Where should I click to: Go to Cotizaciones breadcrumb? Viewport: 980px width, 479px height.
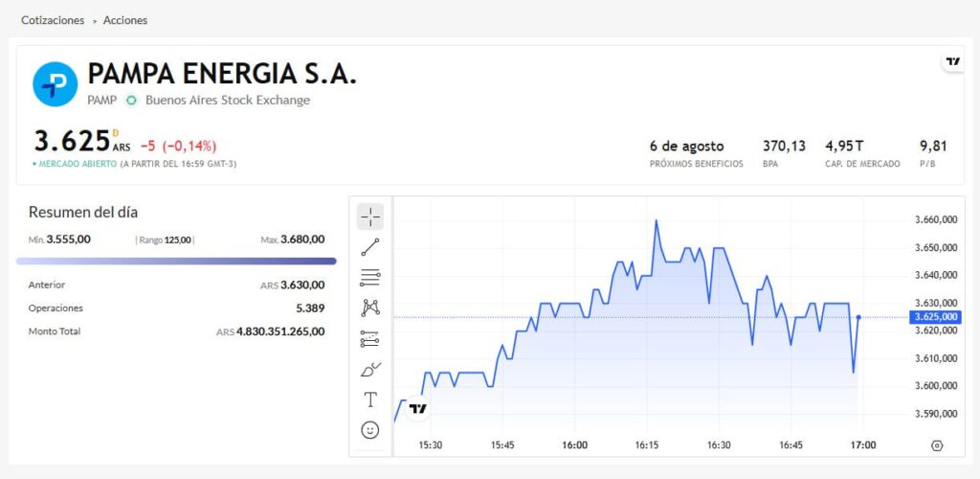[x=53, y=20]
